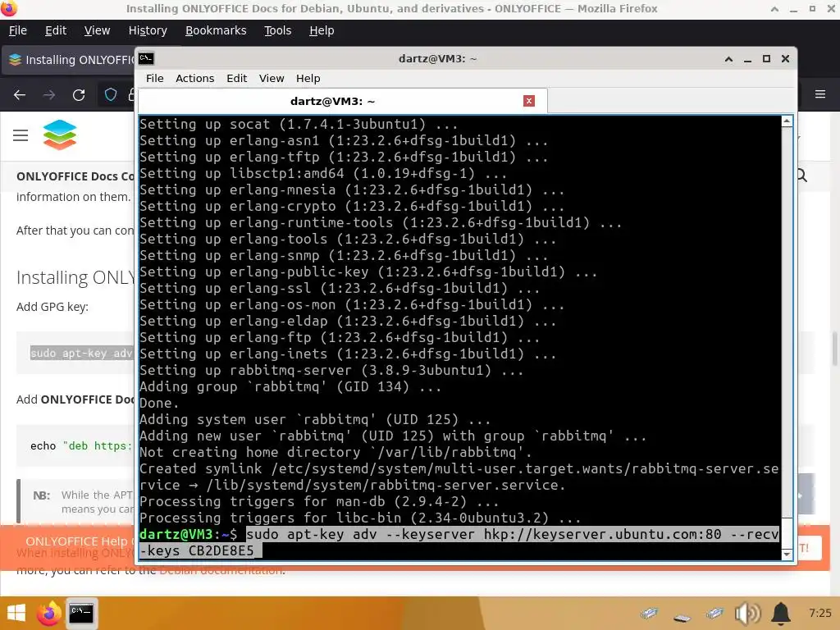Open Firefox Tools menu
The height and width of the screenshot is (630, 840).
pyautogui.click(x=277, y=30)
